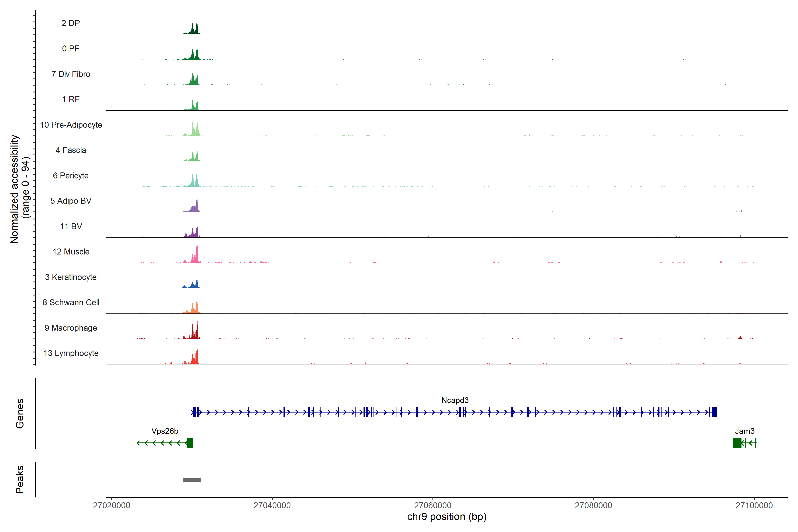Click the Jam3 gene label
The width and height of the screenshot is (798, 532).
[x=744, y=431]
